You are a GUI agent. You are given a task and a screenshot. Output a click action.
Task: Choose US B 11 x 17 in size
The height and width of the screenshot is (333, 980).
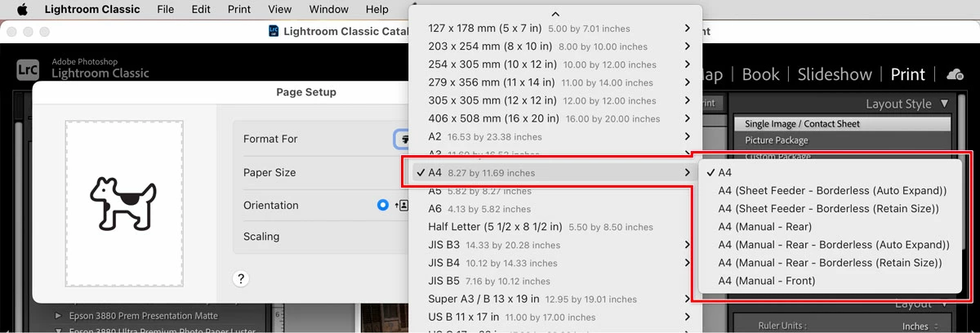556,317
